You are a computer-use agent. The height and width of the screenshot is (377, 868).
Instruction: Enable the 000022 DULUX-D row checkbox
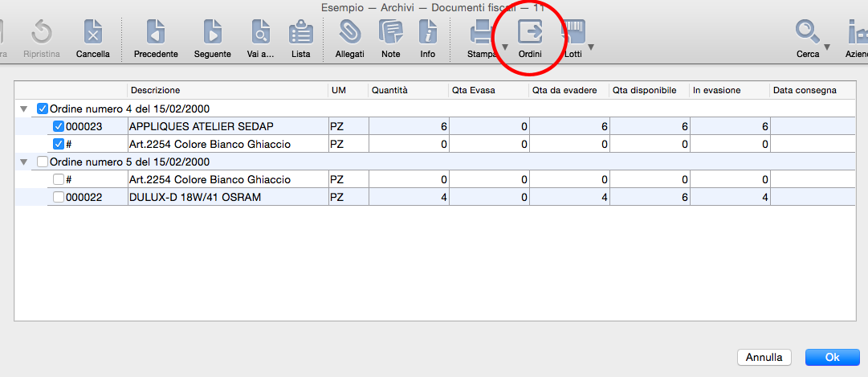(x=59, y=197)
